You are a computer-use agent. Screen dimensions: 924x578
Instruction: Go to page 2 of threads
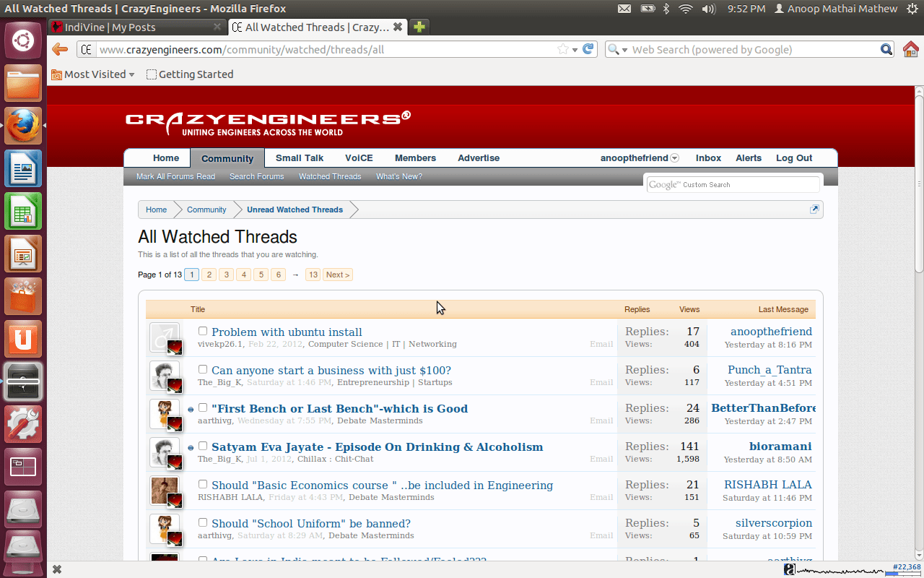point(209,275)
